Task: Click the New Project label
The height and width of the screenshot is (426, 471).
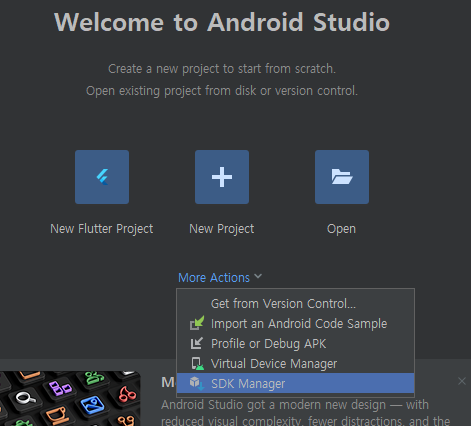Action: (222, 229)
